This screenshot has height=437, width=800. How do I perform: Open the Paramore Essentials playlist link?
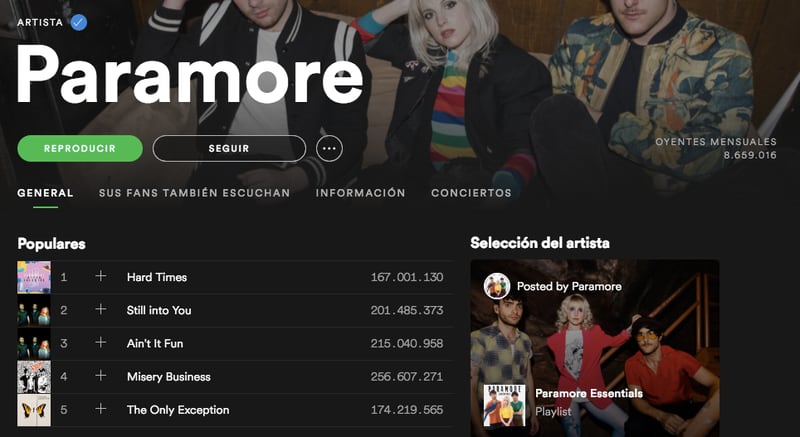coord(589,393)
